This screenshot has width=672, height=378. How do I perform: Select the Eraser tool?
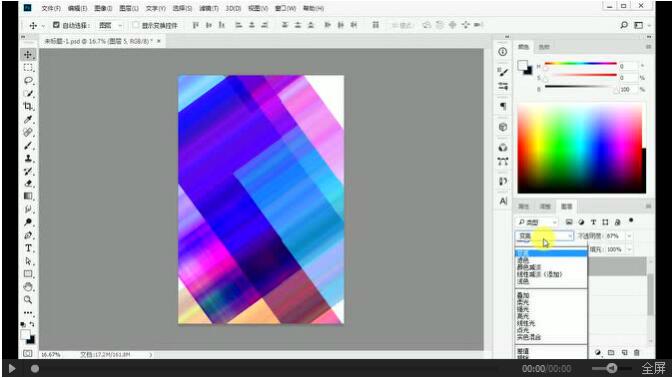coord(28,183)
